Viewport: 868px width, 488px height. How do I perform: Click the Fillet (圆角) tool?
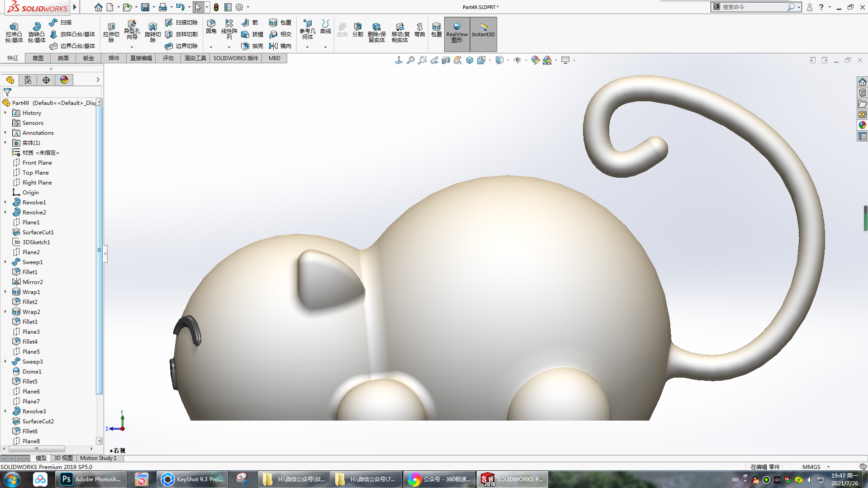pos(211,27)
